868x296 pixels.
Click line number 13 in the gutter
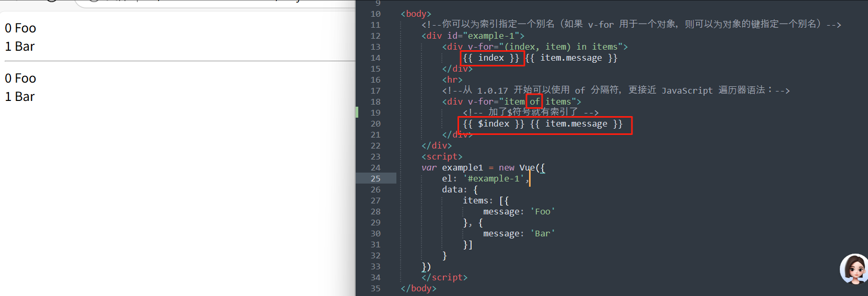[x=376, y=47]
